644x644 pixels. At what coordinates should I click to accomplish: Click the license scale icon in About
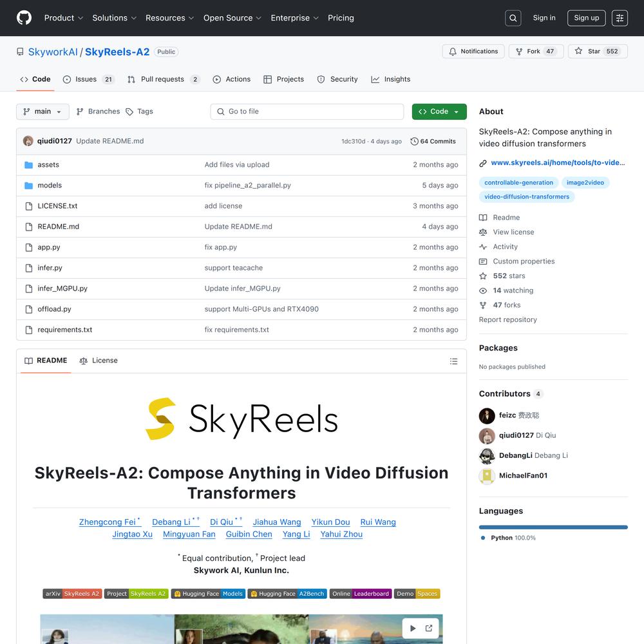(x=483, y=232)
